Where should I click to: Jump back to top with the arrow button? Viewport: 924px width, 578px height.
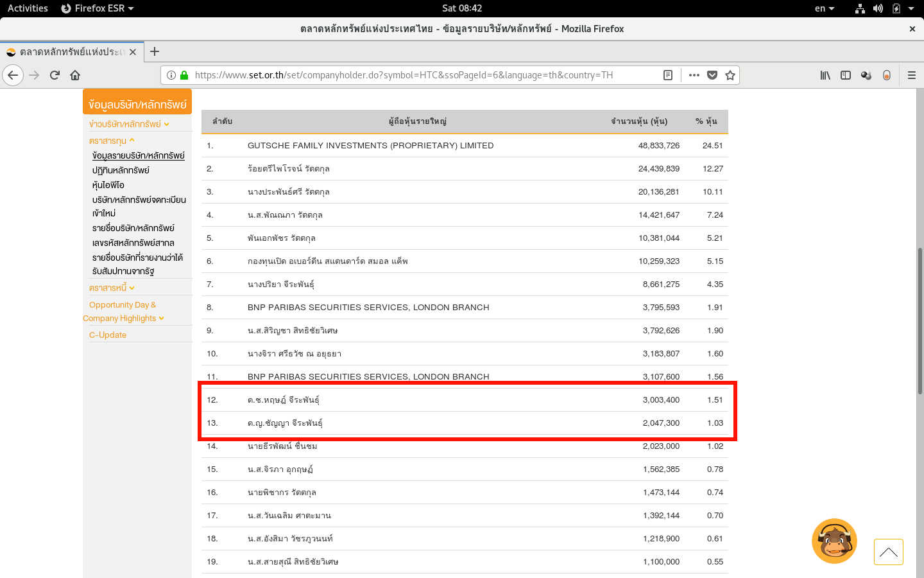click(x=889, y=552)
